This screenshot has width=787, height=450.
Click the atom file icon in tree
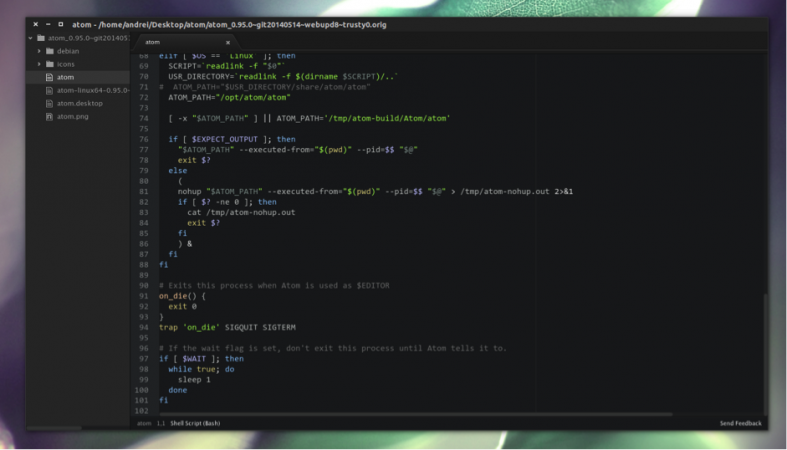point(49,77)
